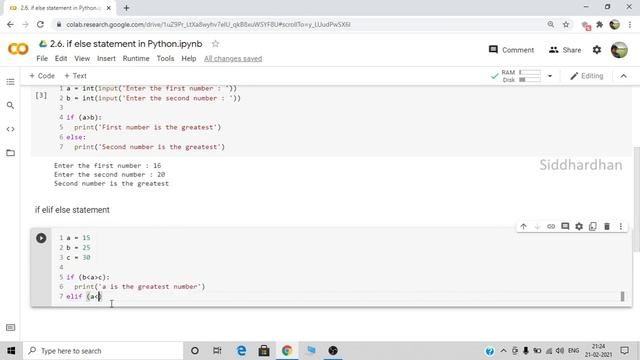This screenshot has height=360, width=640.
Task: Expand RAM Disk connection dropdown arrow
Action: 550,76
